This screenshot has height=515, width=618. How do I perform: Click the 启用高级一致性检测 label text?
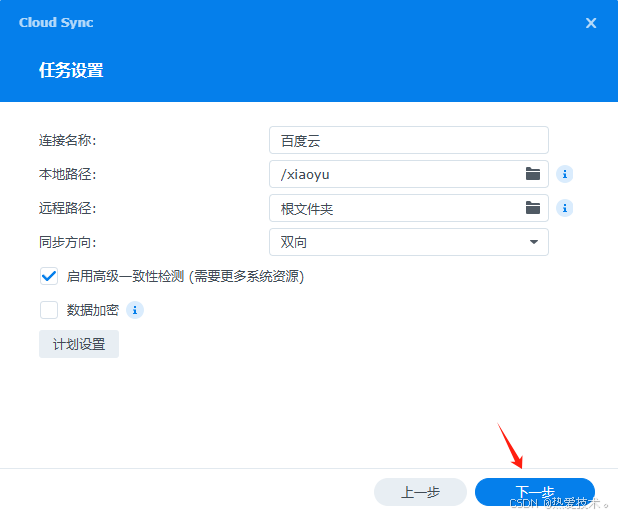click(x=185, y=276)
